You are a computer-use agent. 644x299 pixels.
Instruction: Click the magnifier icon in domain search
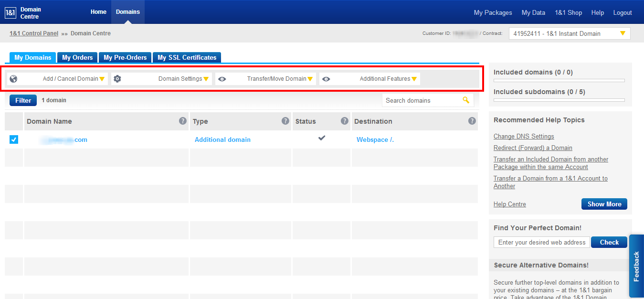click(466, 100)
